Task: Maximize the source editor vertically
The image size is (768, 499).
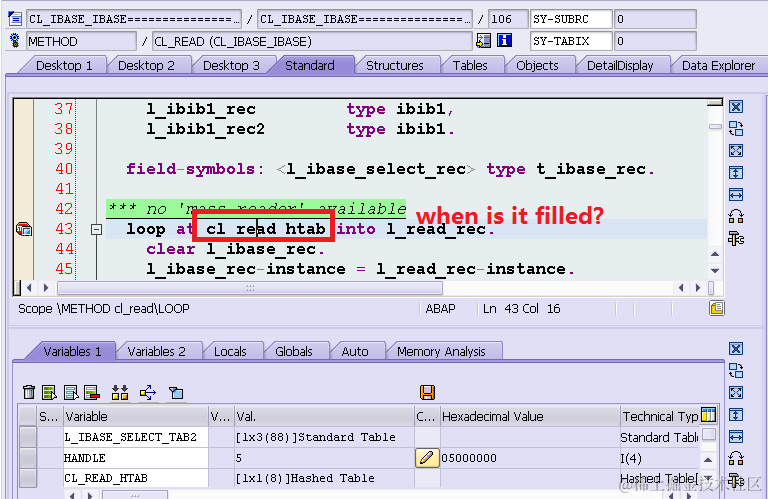Action: click(x=736, y=172)
